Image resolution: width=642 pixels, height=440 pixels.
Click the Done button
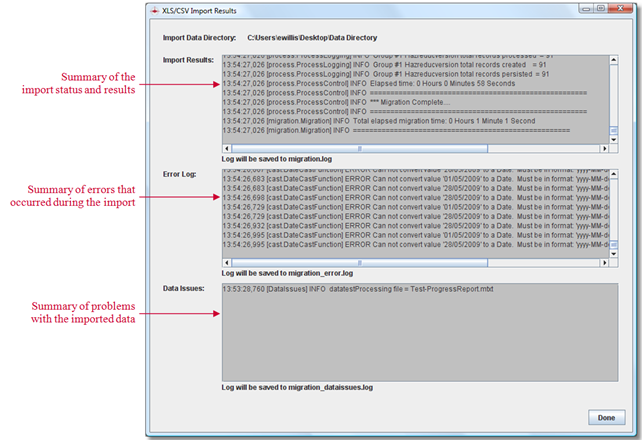tap(606, 417)
